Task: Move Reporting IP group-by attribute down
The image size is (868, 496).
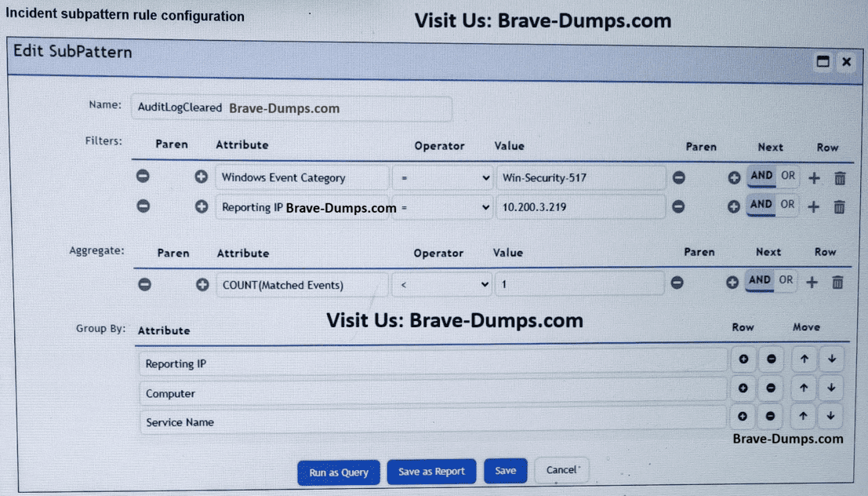Action: pyautogui.click(x=831, y=359)
